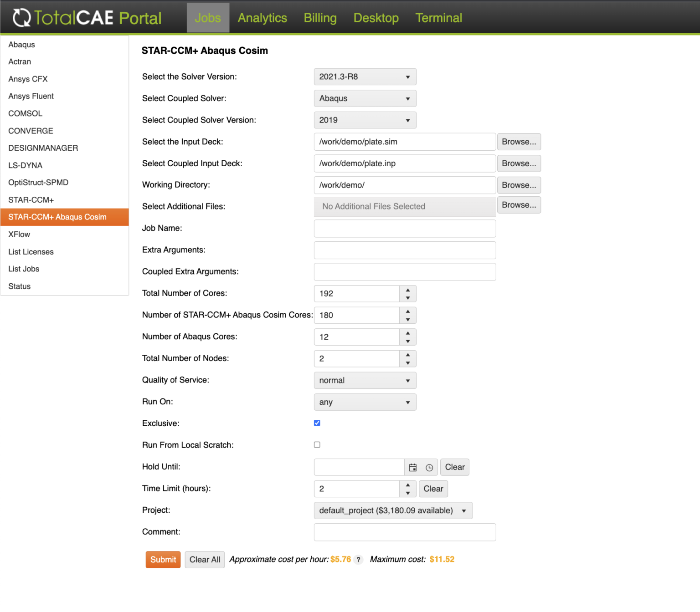Enable Run From Local Scratch
Screen dimensions: 700x612
pyautogui.click(x=317, y=445)
